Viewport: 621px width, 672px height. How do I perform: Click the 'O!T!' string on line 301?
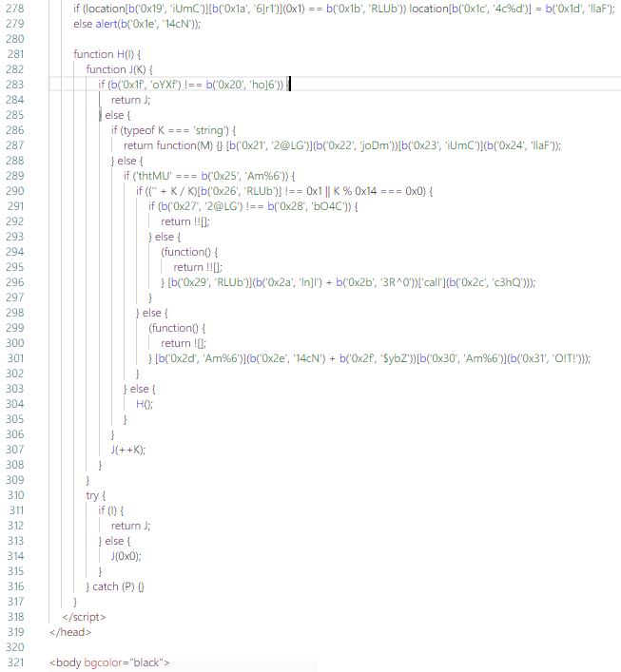coord(565,358)
